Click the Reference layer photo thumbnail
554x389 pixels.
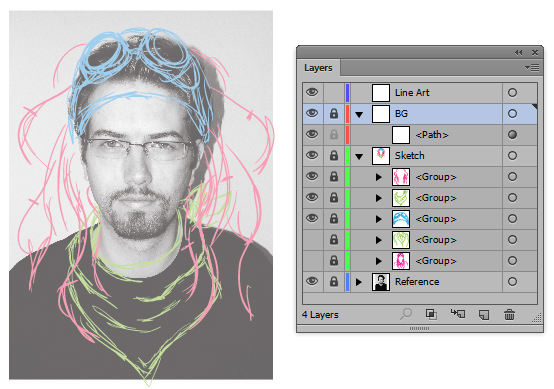(381, 282)
